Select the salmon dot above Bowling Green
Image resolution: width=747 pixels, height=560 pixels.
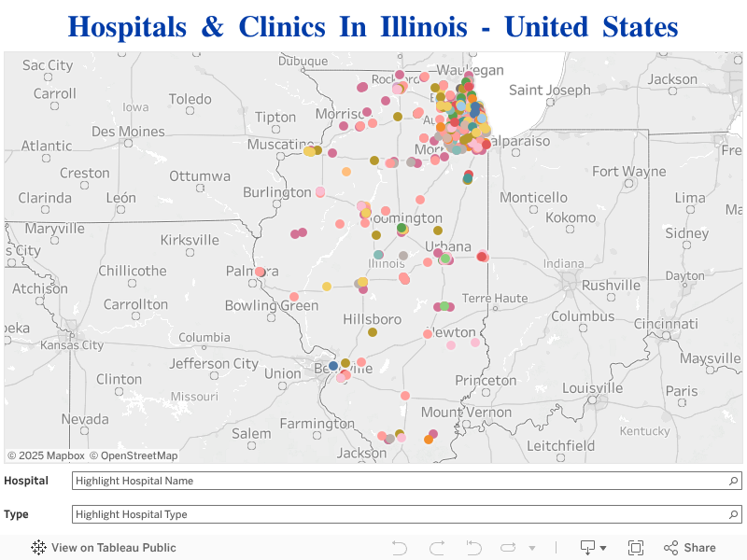click(x=294, y=297)
